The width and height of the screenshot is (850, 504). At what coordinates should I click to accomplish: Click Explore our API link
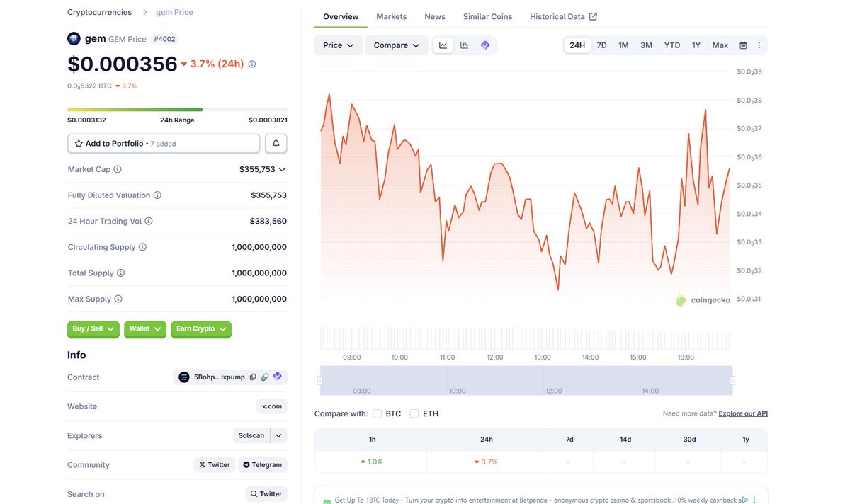tap(743, 413)
